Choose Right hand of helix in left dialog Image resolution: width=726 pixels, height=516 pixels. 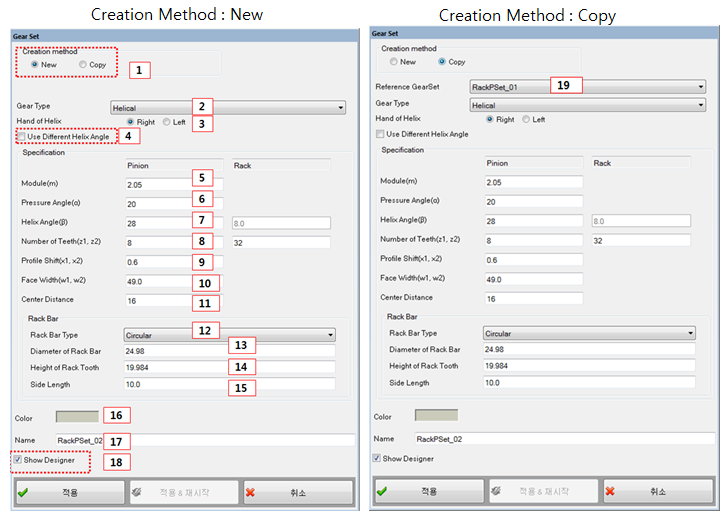click(131, 122)
